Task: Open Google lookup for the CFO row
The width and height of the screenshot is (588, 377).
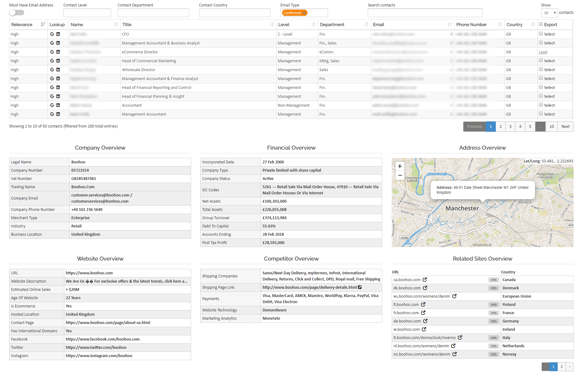Action: click(52, 34)
